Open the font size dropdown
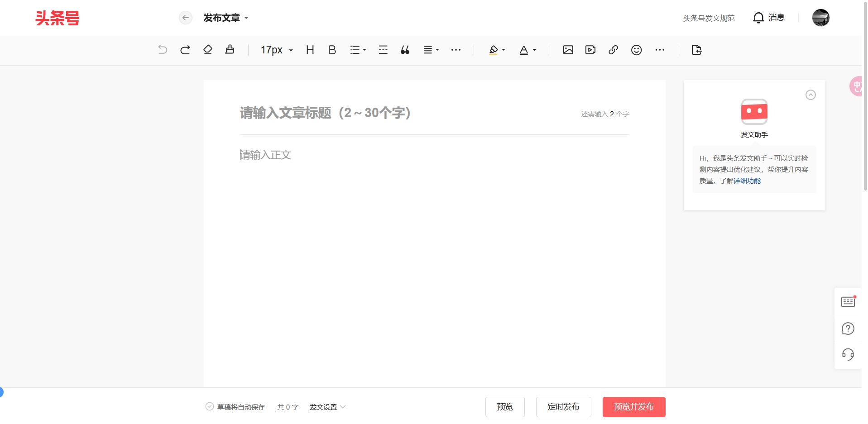868x424 pixels. click(275, 50)
